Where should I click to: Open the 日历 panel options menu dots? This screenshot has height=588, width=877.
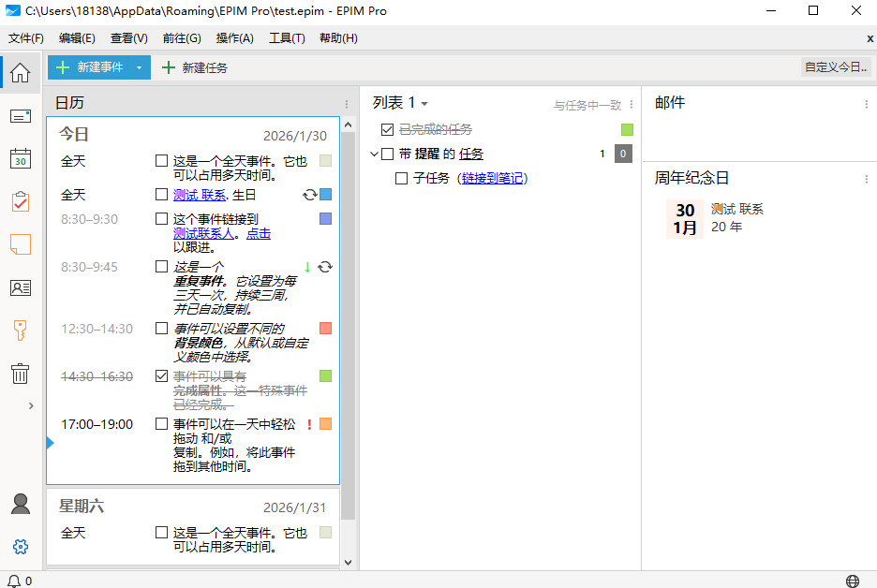(x=347, y=105)
